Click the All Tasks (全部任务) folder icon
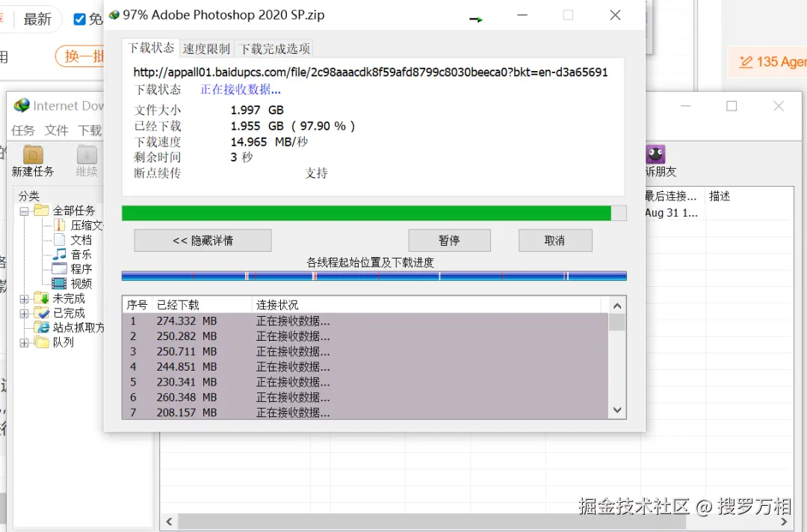This screenshot has width=807, height=532. point(42,210)
